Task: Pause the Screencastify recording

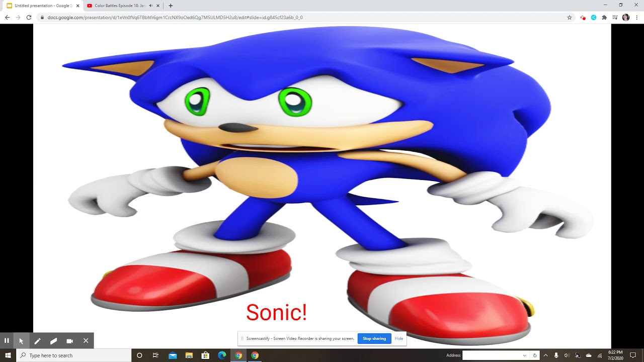Action: 7,340
